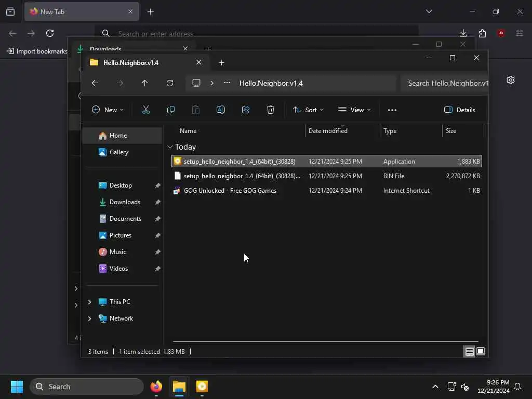Open Firefox extensions puzzle icon

point(482,33)
